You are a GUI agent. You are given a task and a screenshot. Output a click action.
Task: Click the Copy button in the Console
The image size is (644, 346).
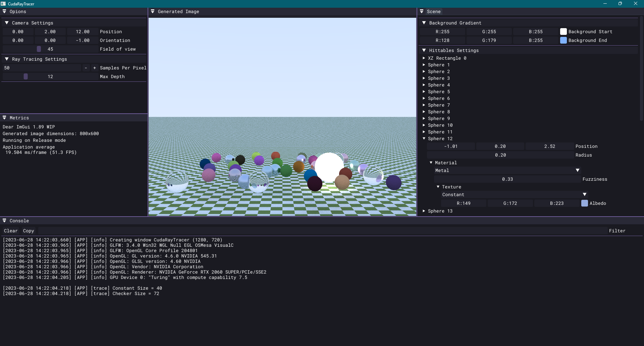(x=28, y=231)
